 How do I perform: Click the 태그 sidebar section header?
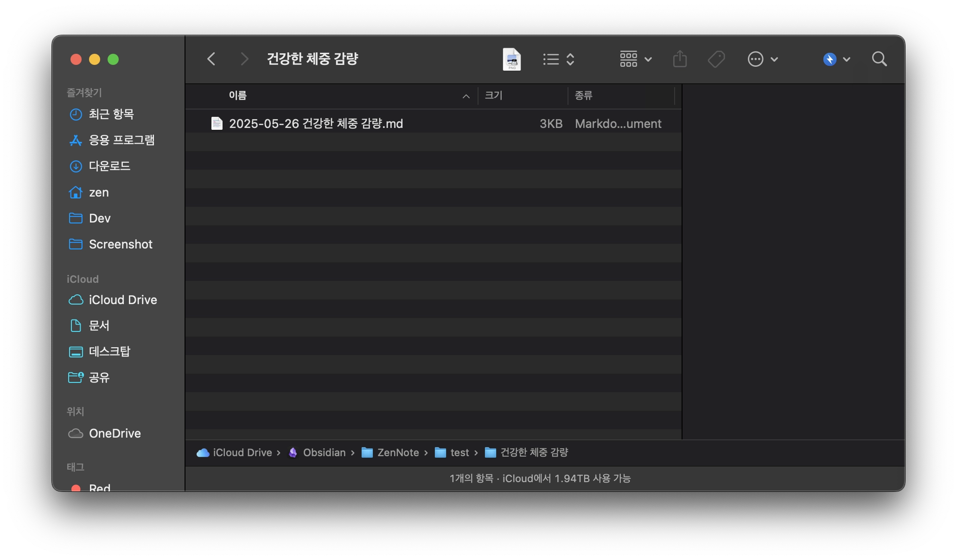click(x=75, y=467)
